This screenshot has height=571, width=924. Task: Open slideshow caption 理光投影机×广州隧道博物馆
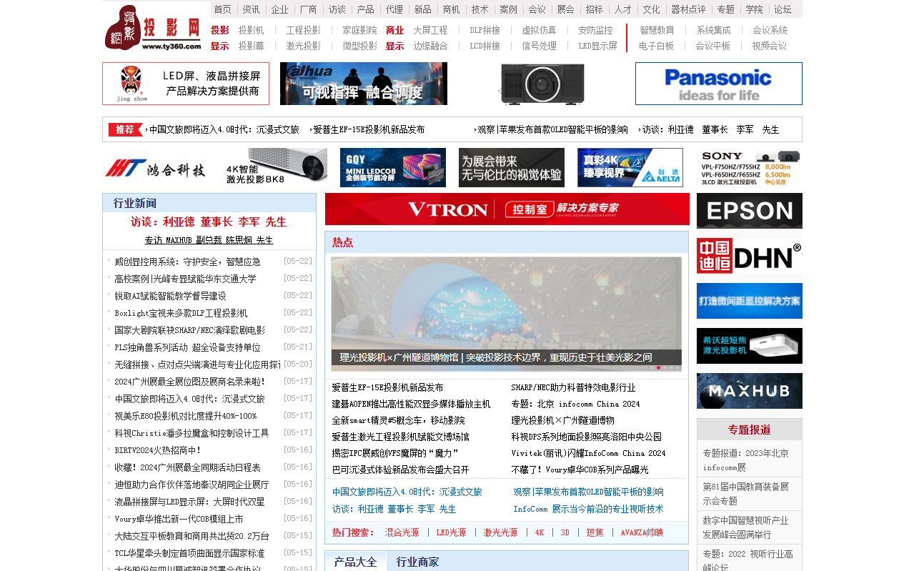pyautogui.click(x=495, y=357)
